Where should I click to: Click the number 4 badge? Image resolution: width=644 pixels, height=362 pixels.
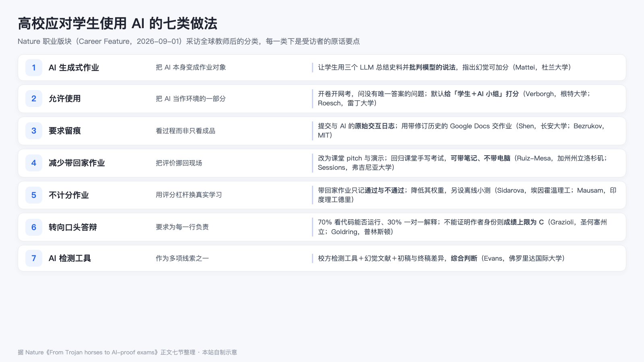pos(34,163)
